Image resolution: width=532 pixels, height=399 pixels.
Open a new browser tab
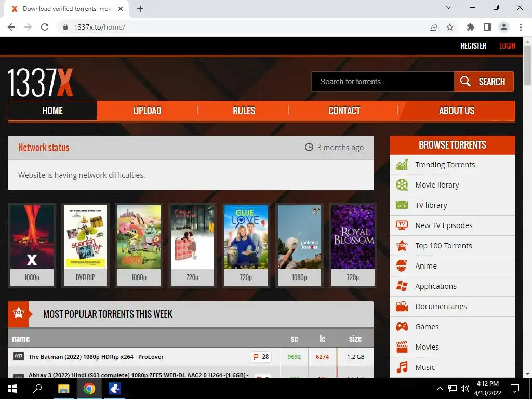coord(140,9)
